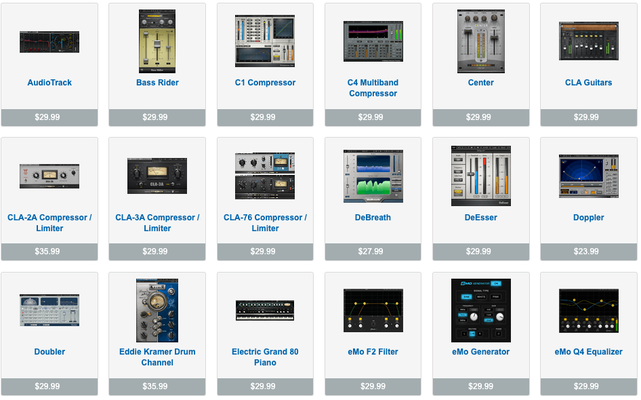Follow the Doppler title link
The height and width of the screenshot is (400, 641).
click(x=589, y=218)
